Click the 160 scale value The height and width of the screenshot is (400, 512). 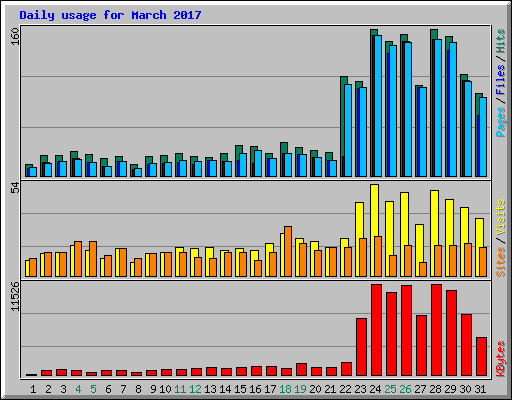coord(15,37)
